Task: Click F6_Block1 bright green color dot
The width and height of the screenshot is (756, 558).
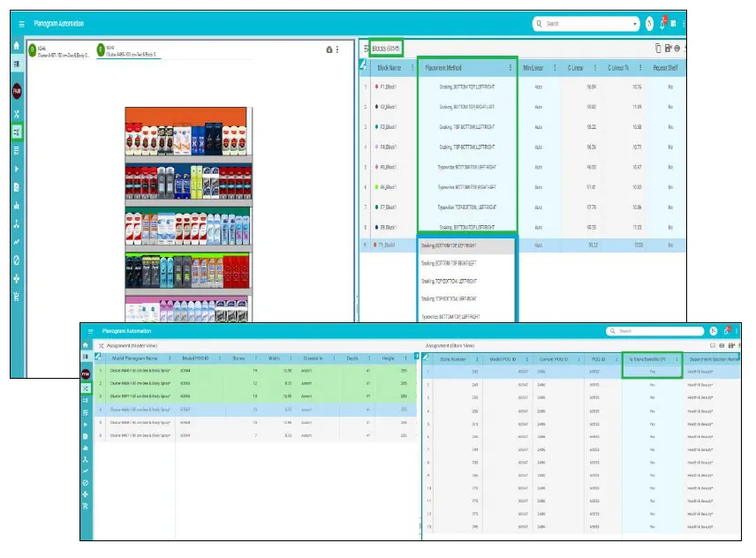Action: coord(376,187)
